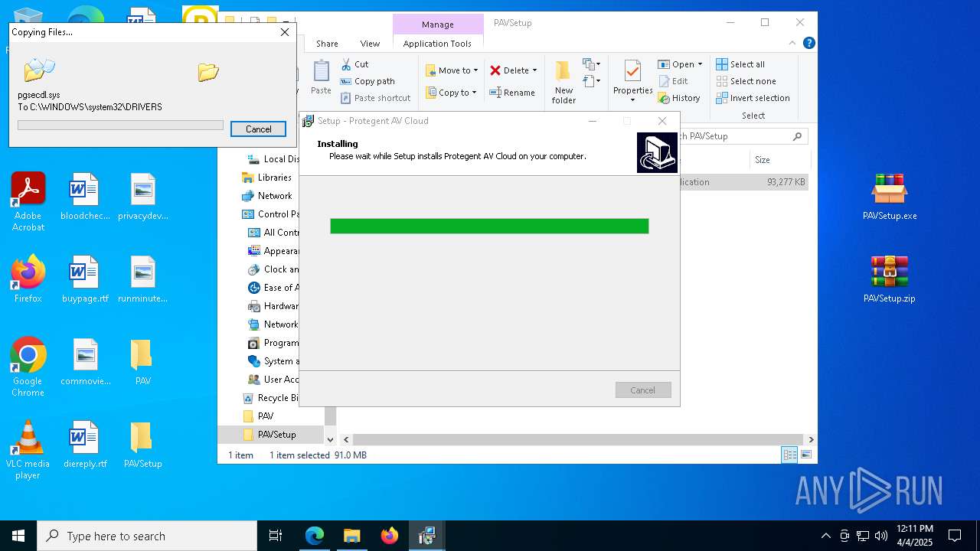Open VLC media player shortcut
The width and height of the screenshot is (980, 551).
point(28,450)
